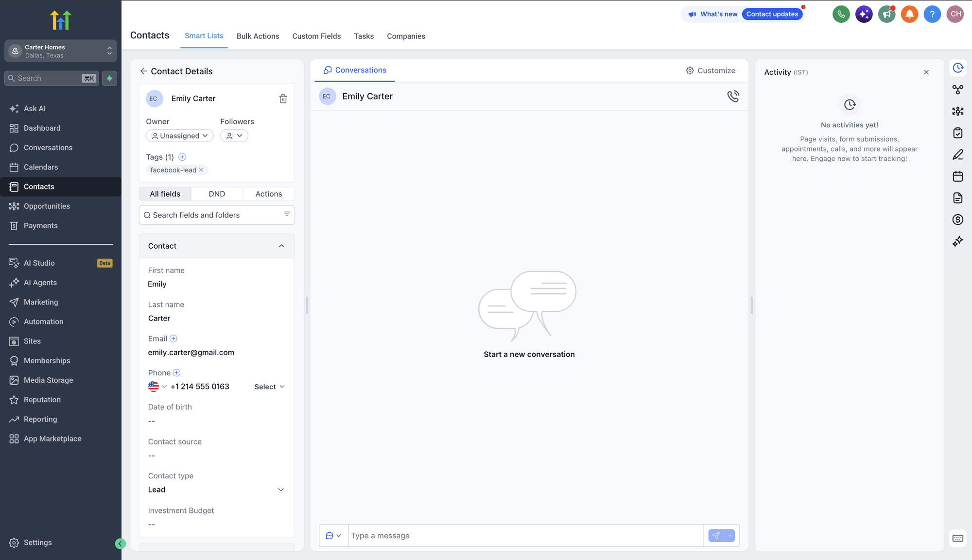Image resolution: width=972 pixels, height=560 pixels.
Task: Open the payments dollar icon in right rail
Action: [958, 220]
